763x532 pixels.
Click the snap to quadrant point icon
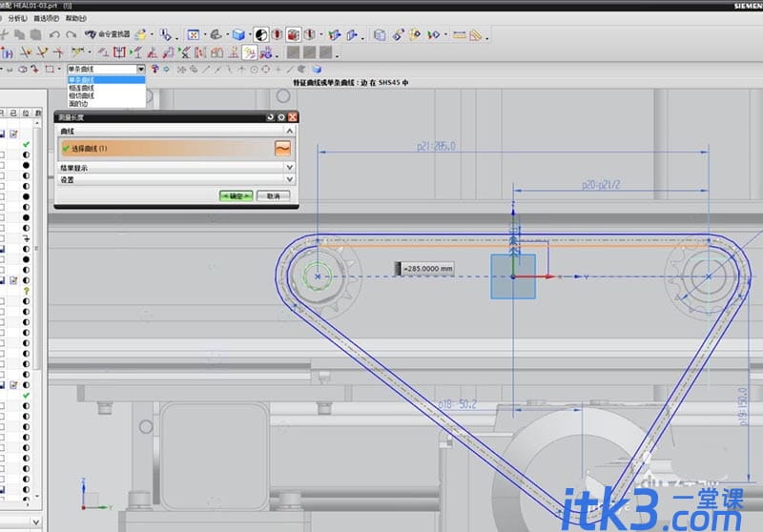tap(266, 70)
